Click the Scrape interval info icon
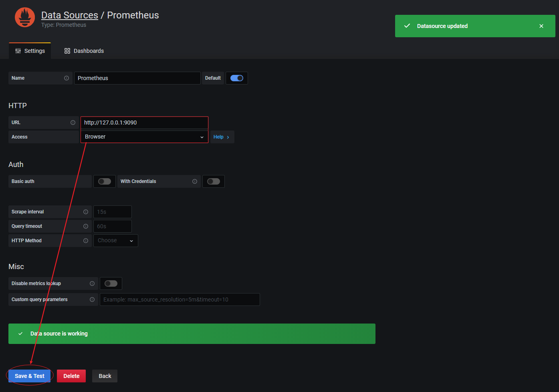Image resolution: width=559 pixels, height=392 pixels. 86,212
